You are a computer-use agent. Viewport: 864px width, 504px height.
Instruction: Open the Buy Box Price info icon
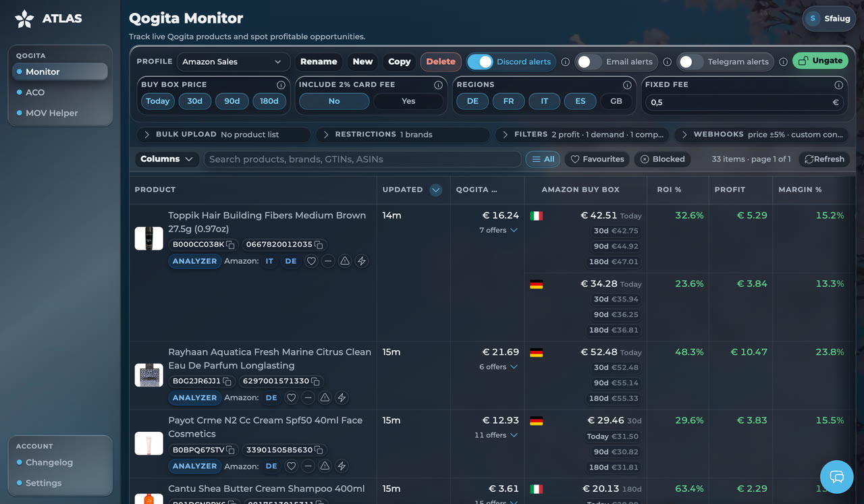point(281,85)
